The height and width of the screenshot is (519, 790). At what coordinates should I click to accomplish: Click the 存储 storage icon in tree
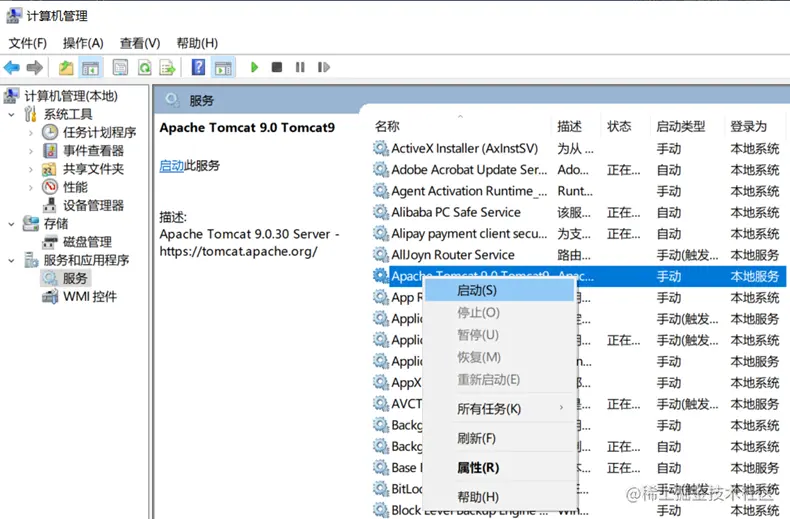(x=31, y=223)
